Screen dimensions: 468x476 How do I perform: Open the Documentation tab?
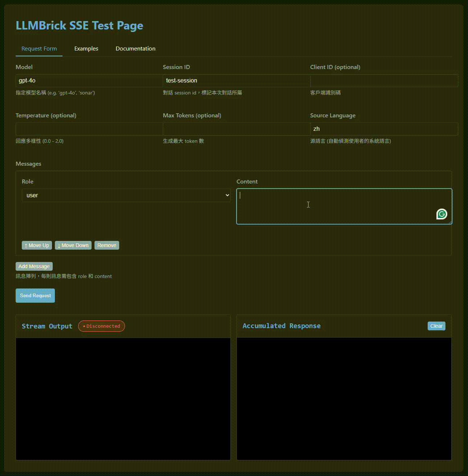tap(136, 49)
